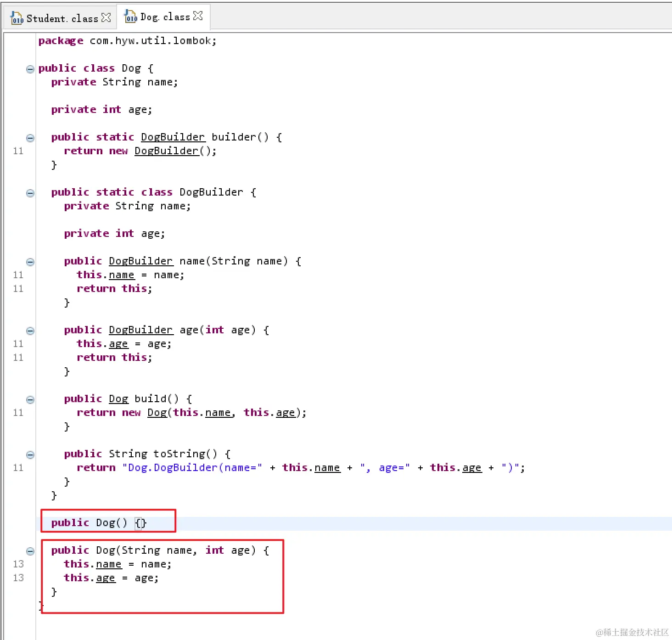The width and height of the screenshot is (672, 640).
Task: Click the 'toString()' method name
Action: [x=185, y=454]
